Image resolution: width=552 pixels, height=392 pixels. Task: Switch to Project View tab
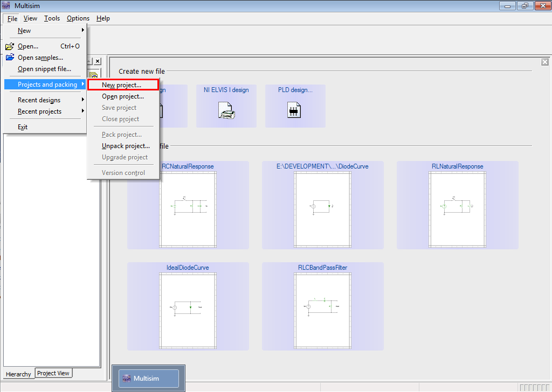coord(53,373)
